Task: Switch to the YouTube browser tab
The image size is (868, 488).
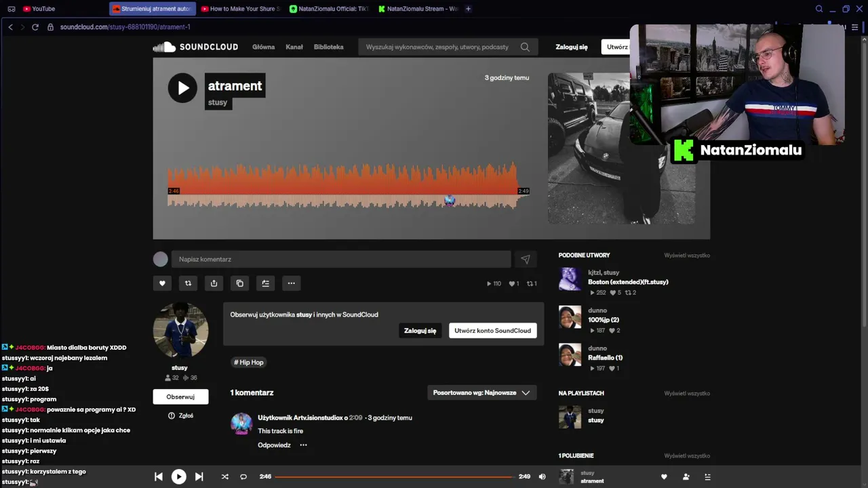Action: (41, 9)
